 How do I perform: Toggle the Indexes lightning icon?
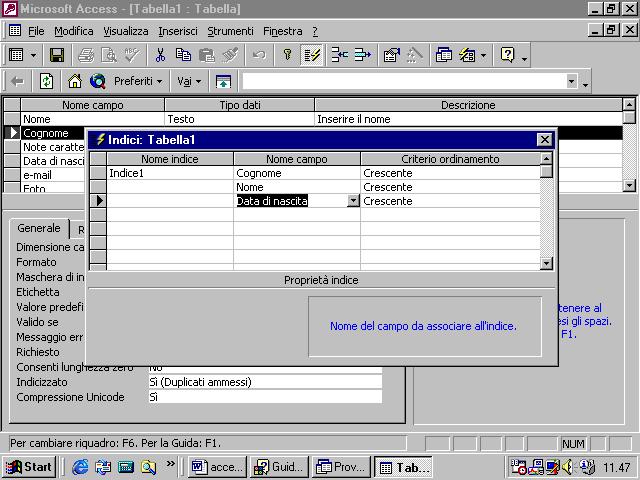click(x=311, y=55)
